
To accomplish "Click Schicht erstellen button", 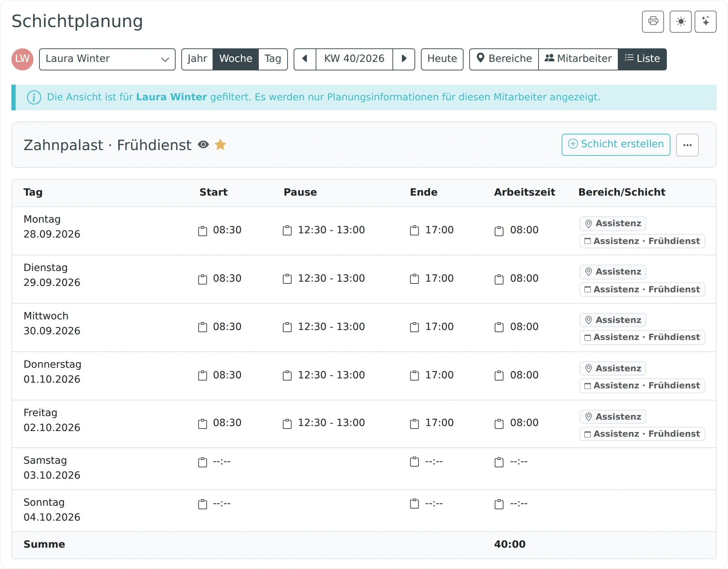I will point(616,144).
